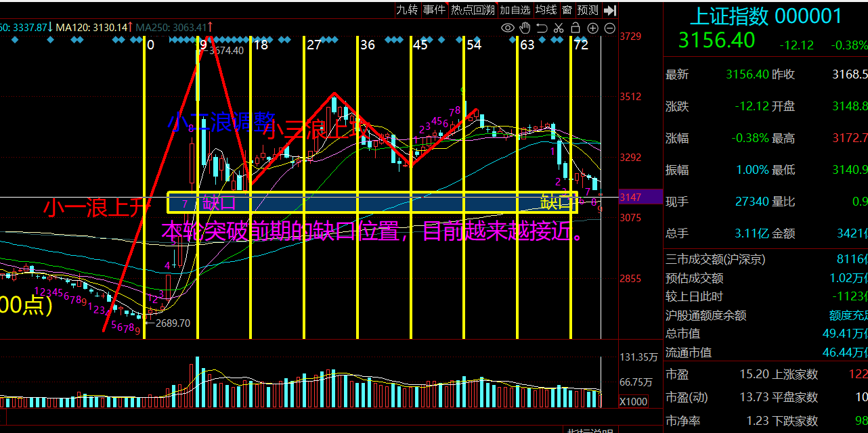Toggle 均线 moving average display
868x433 pixels.
coord(546,10)
